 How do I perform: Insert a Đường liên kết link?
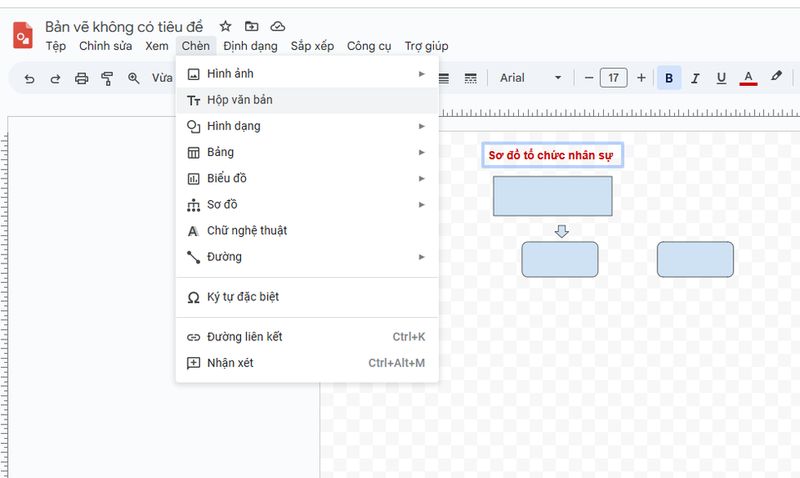pyautogui.click(x=307, y=337)
